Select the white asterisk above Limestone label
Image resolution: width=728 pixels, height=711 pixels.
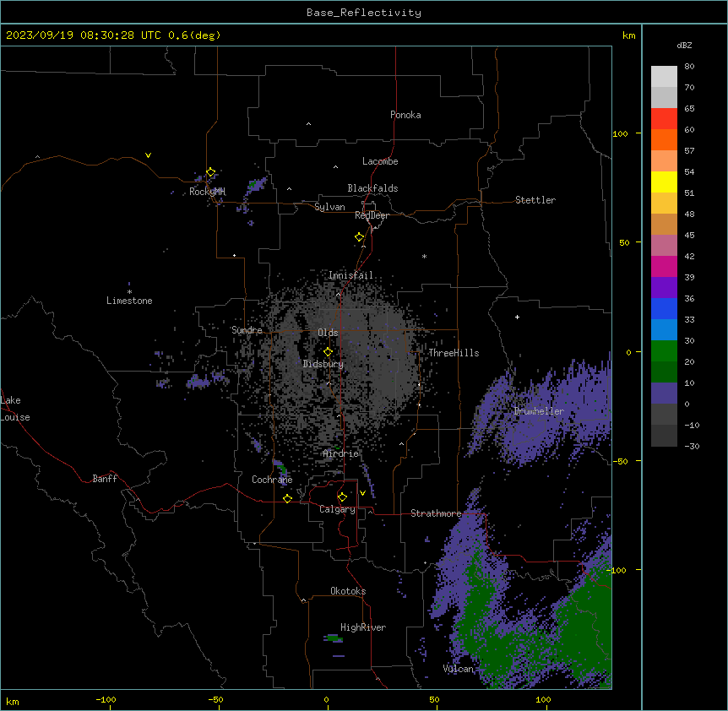[129, 292]
